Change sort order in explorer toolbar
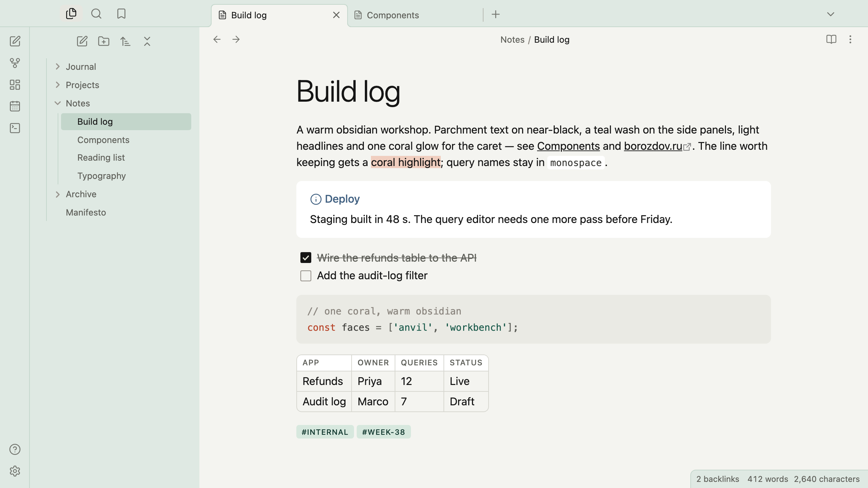This screenshot has height=488, width=868. (125, 41)
